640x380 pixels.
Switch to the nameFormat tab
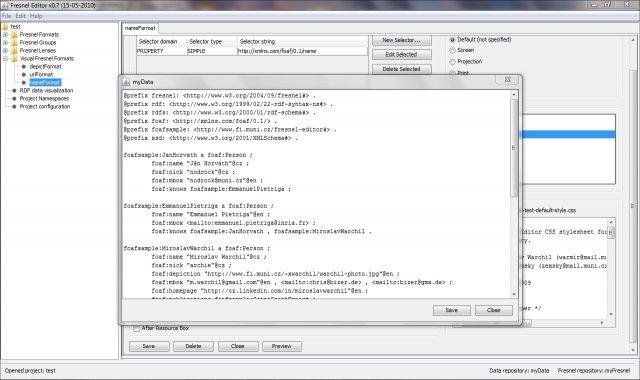click(x=140, y=28)
